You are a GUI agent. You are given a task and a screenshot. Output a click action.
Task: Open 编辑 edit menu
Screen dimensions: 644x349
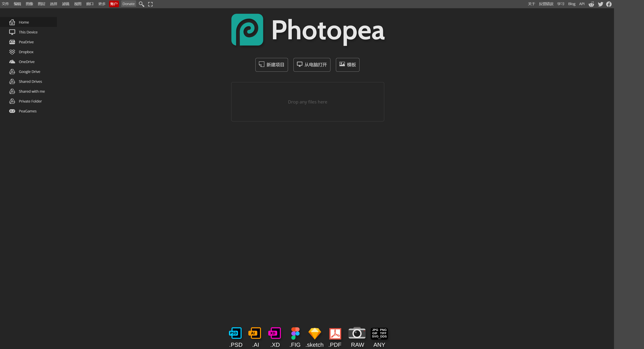17,4
